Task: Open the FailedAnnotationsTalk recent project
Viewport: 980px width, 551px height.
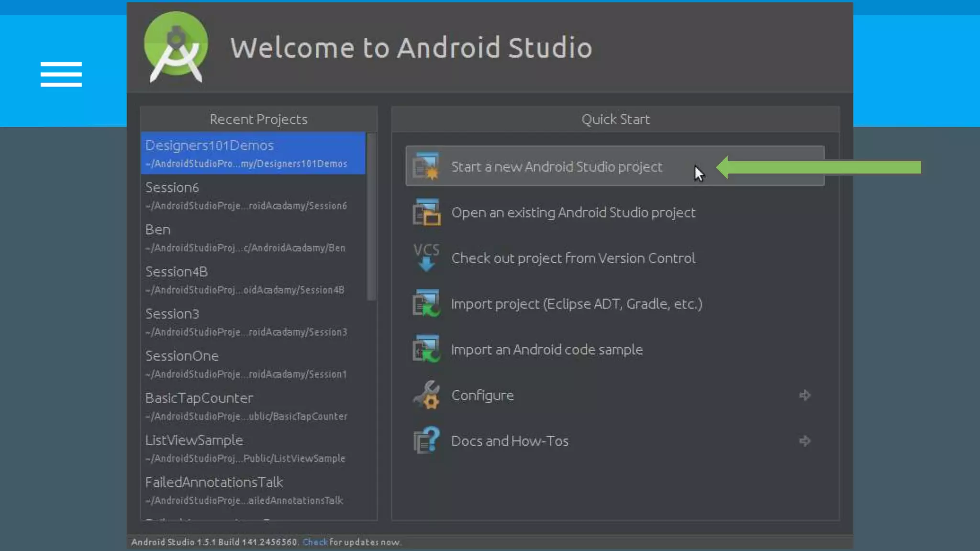Action: pos(253,490)
